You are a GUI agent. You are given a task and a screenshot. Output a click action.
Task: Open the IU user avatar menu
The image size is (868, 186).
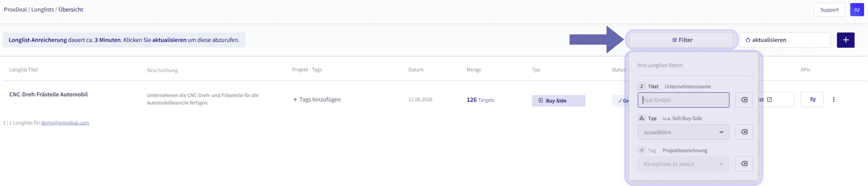click(856, 10)
